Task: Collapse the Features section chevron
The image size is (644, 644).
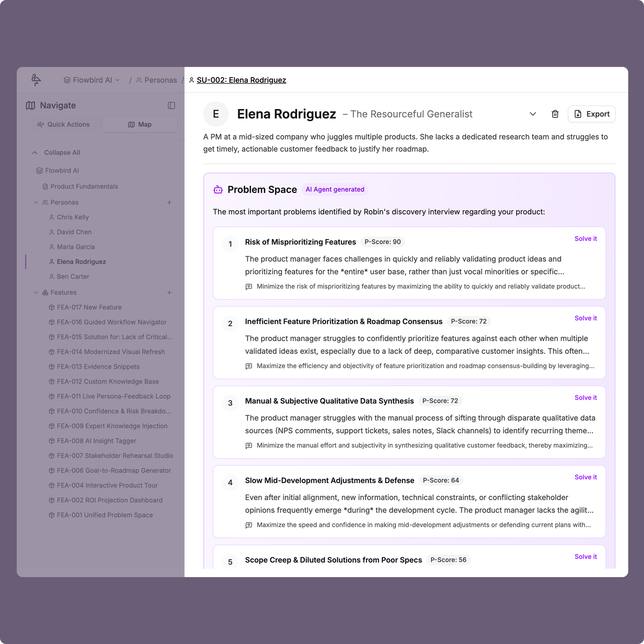Action: 36,292
